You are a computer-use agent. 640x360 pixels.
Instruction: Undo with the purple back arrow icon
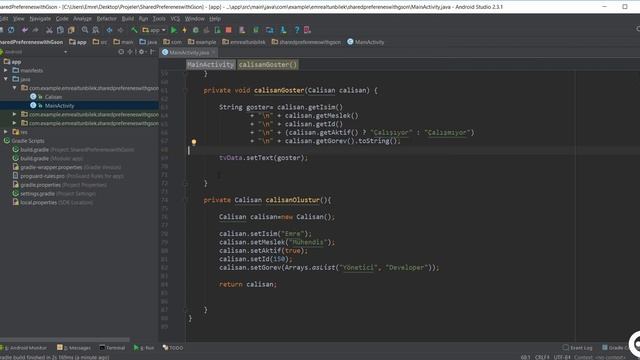tap(25, 30)
